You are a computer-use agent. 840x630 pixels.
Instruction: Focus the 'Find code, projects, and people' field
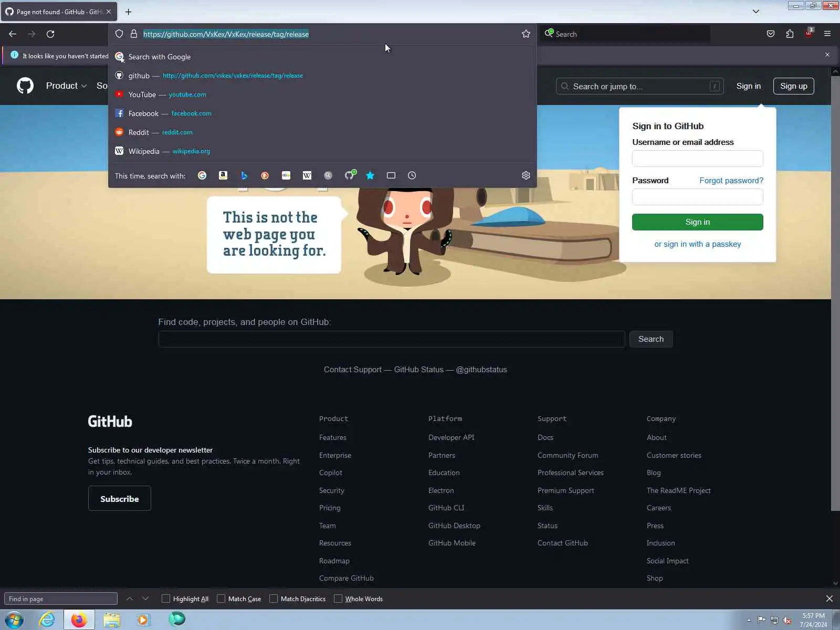[x=392, y=339]
